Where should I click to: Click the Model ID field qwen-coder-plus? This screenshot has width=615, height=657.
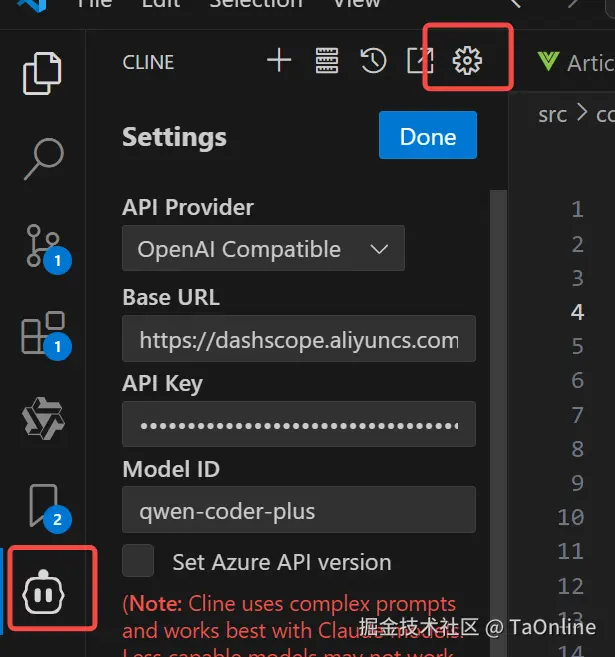coord(299,510)
